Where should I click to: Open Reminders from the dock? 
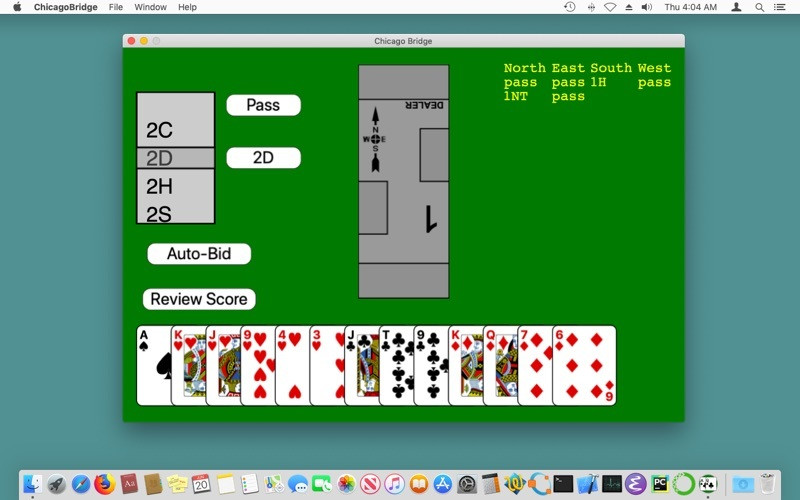pyautogui.click(x=249, y=483)
